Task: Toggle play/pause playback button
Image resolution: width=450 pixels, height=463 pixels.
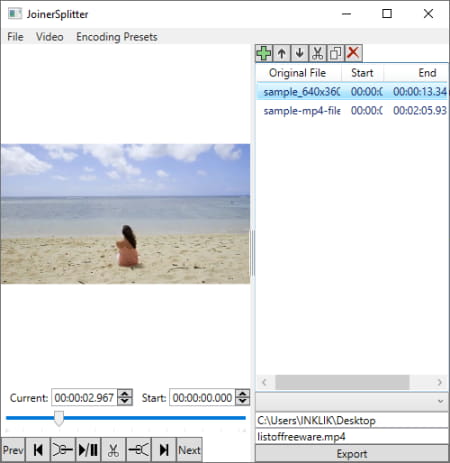Action: (x=88, y=450)
